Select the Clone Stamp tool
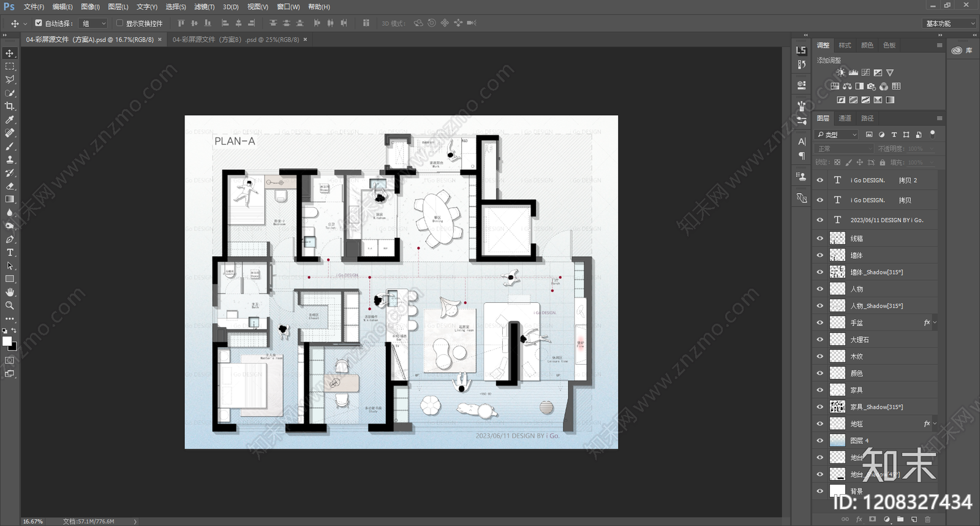 pos(10,159)
